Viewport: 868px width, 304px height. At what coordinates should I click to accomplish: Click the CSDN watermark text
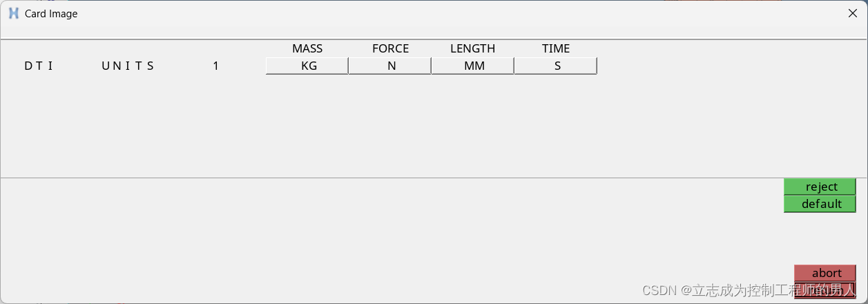[x=749, y=291]
